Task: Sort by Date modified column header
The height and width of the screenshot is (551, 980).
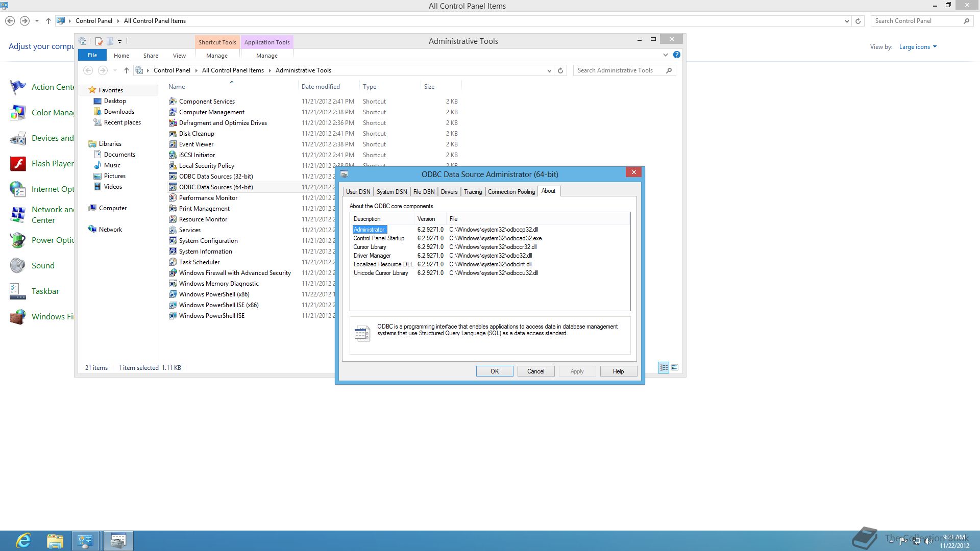Action: (x=329, y=87)
